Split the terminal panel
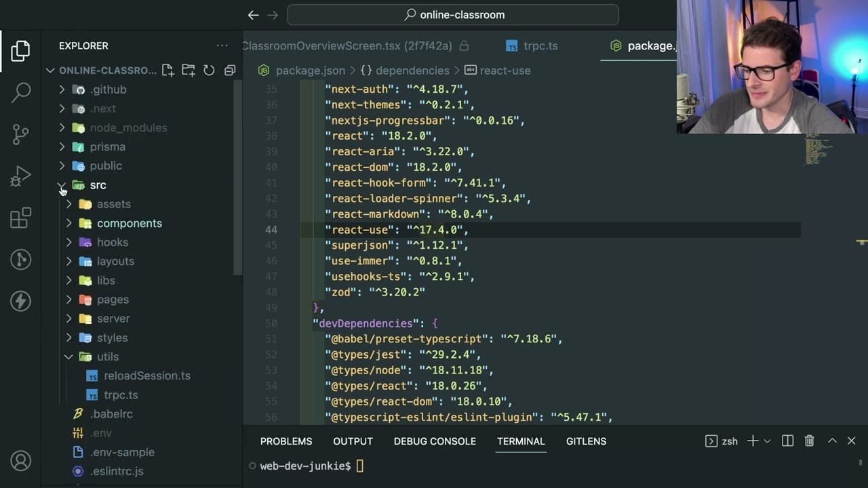868x488 pixels. (x=787, y=441)
